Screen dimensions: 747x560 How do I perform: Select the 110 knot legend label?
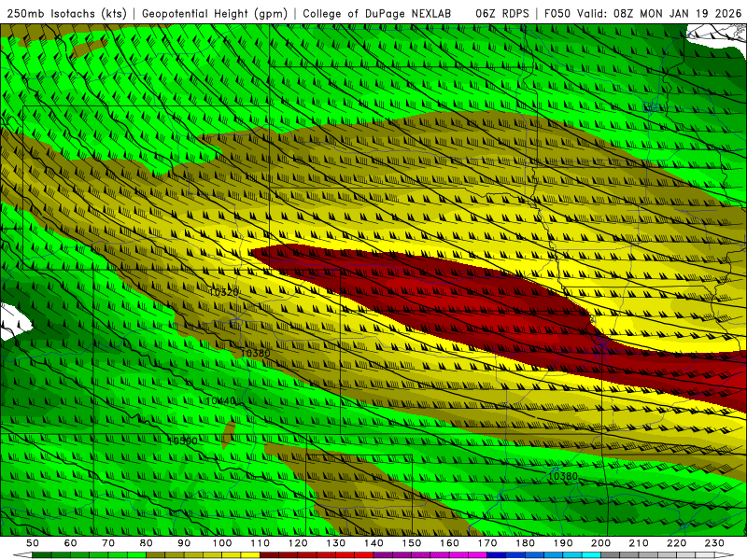261,543
